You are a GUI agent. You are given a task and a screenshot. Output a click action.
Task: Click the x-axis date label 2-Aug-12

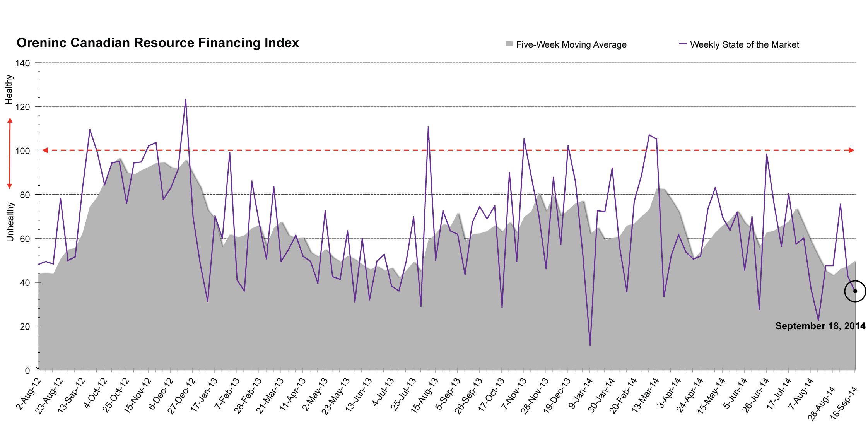[x=28, y=393]
